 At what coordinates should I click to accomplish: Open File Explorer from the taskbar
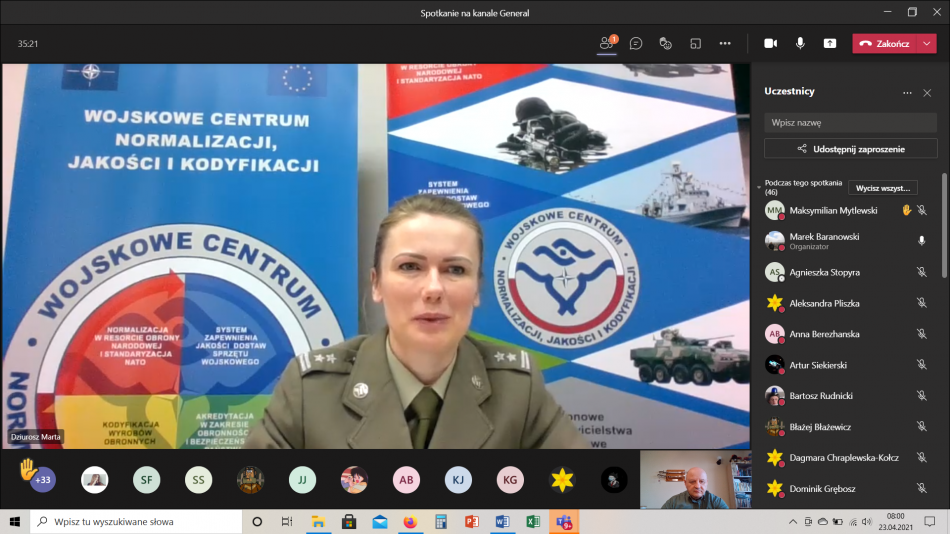(x=318, y=521)
